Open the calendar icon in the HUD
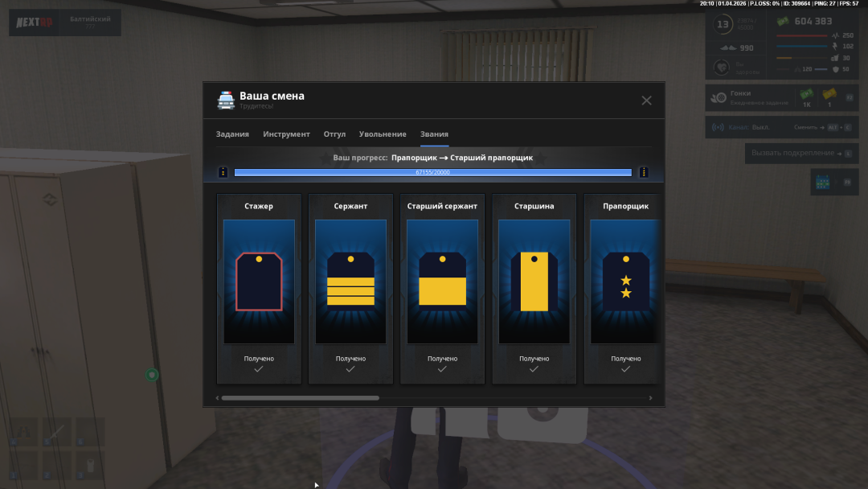 click(x=822, y=183)
